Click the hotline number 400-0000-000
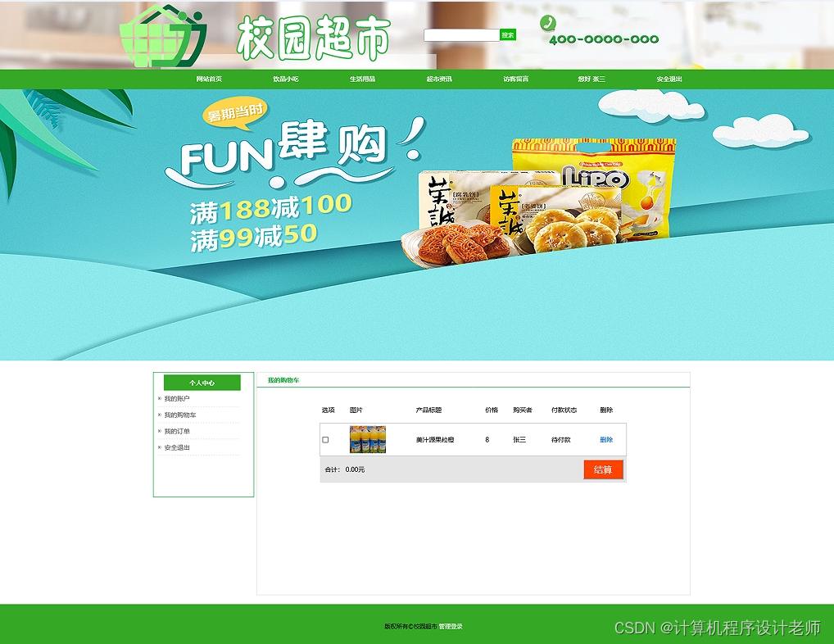This screenshot has height=644, width=834. 604,39
